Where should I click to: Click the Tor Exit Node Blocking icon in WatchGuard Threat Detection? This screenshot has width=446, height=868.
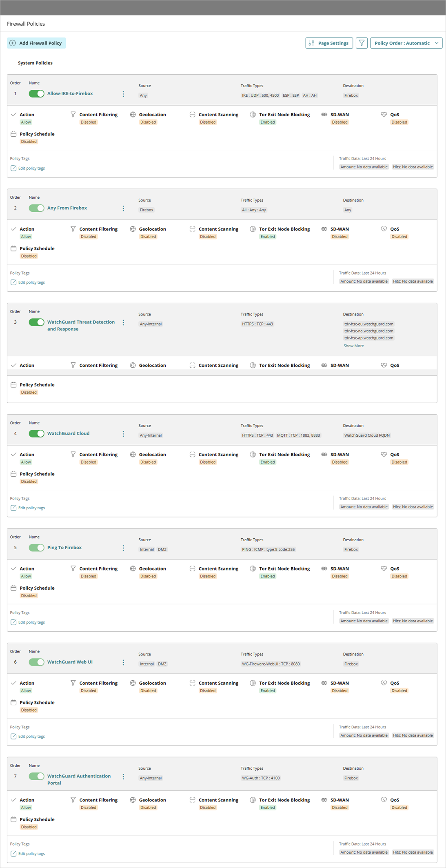click(x=253, y=365)
